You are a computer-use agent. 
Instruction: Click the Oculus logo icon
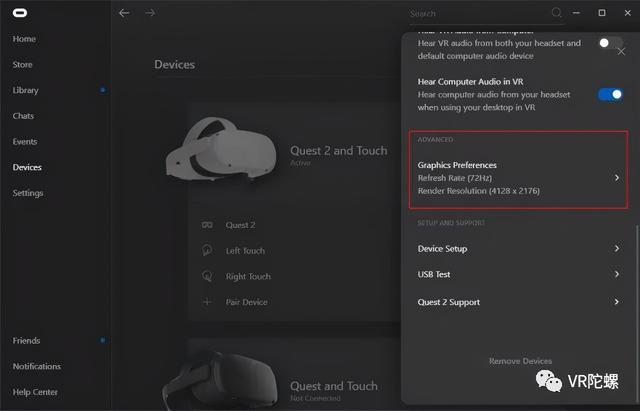[x=20, y=13]
